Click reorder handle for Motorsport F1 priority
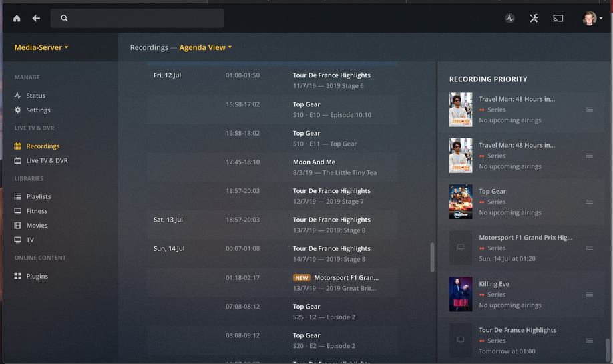 coord(589,248)
